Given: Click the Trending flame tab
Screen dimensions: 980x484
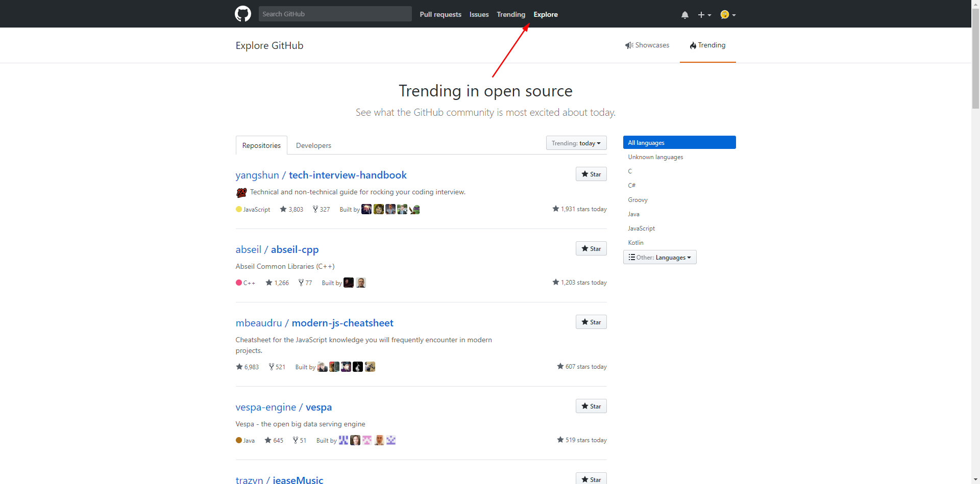Looking at the screenshot, I should tap(707, 45).
